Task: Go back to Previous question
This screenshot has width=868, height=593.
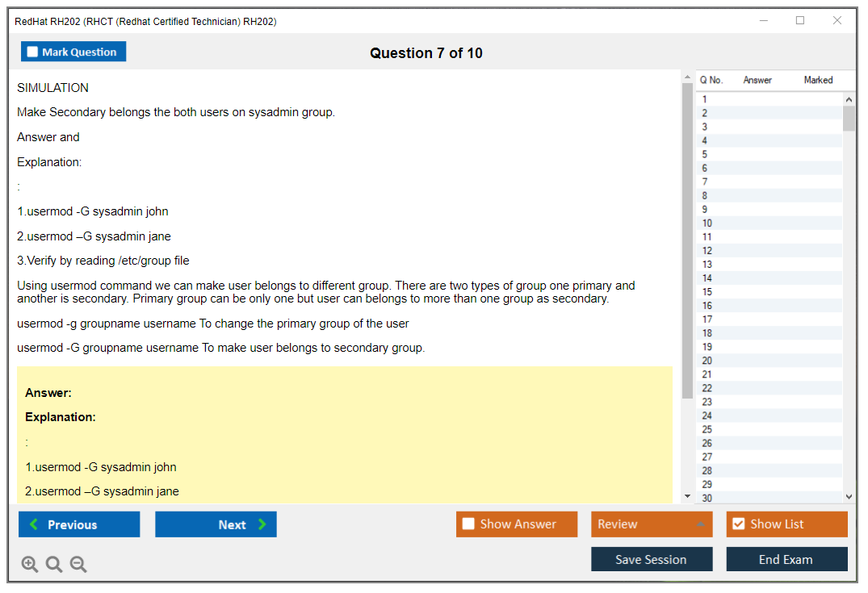Action: [x=79, y=524]
